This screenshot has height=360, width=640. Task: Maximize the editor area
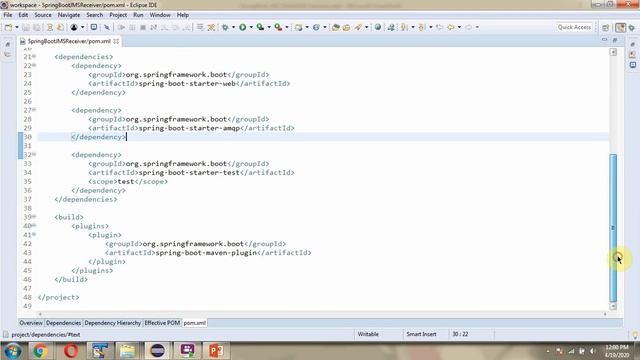(615, 40)
